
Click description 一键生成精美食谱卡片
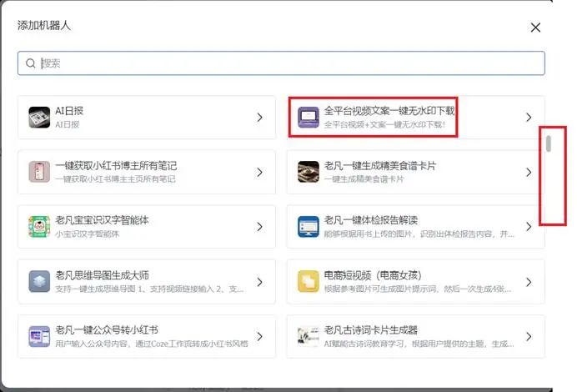pos(364,179)
